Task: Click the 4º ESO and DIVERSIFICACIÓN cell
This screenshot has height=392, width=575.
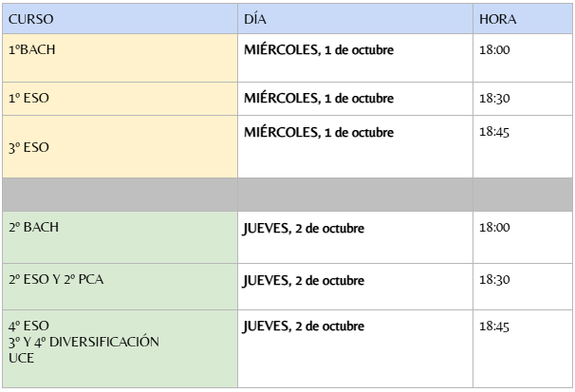Action: [x=83, y=342]
